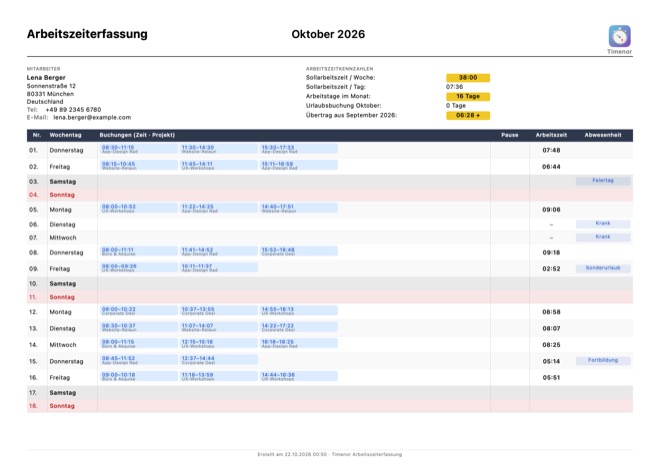Click the 08:15–10:45 booking on day 02
This screenshot has height=466, width=660.
click(139, 165)
